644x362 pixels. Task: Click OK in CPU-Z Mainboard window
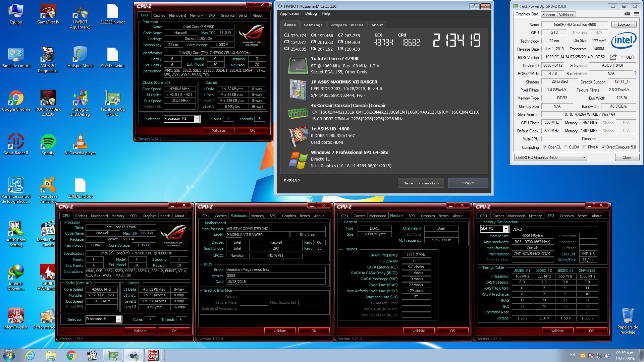pyautogui.click(x=314, y=331)
